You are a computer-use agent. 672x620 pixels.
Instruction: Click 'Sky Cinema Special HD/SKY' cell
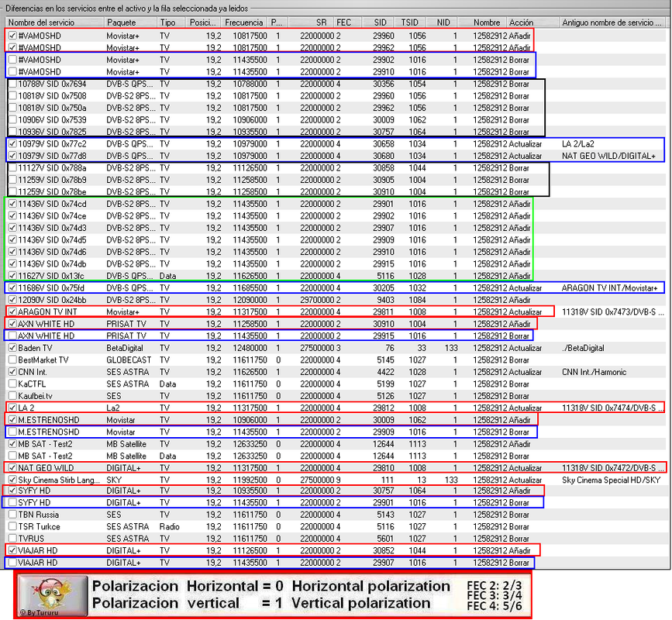coord(611,480)
